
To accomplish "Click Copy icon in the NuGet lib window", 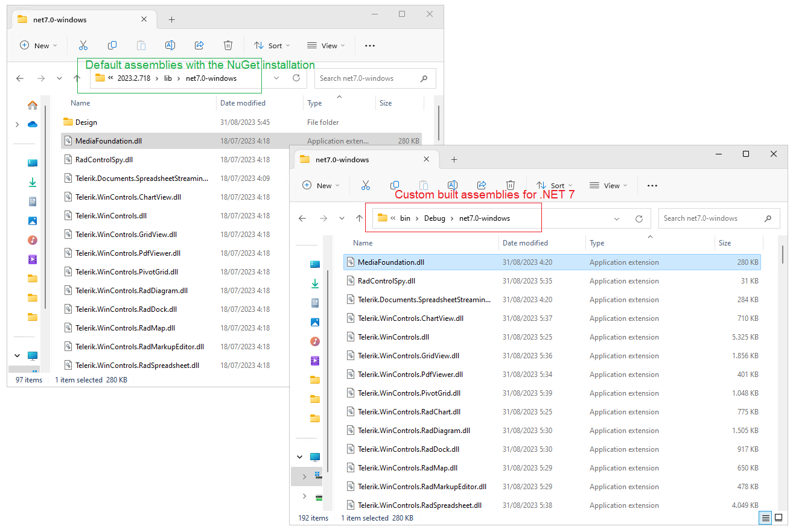I will [112, 45].
